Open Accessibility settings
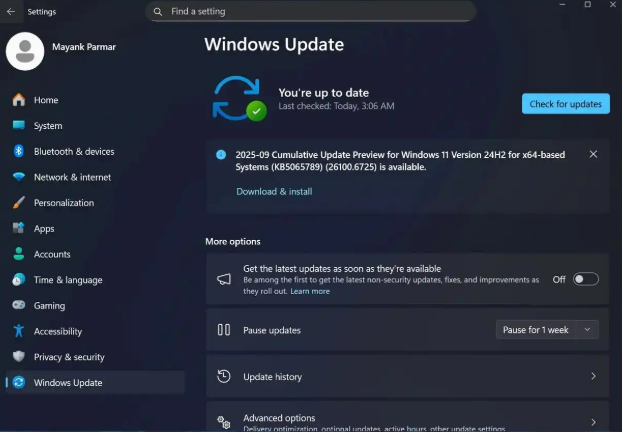 (95, 331)
